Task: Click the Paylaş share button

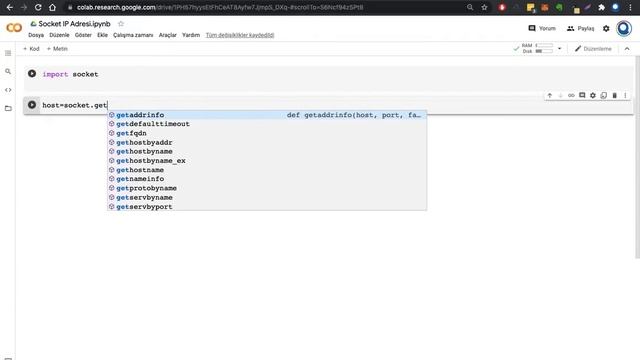Action: click(580, 28)
